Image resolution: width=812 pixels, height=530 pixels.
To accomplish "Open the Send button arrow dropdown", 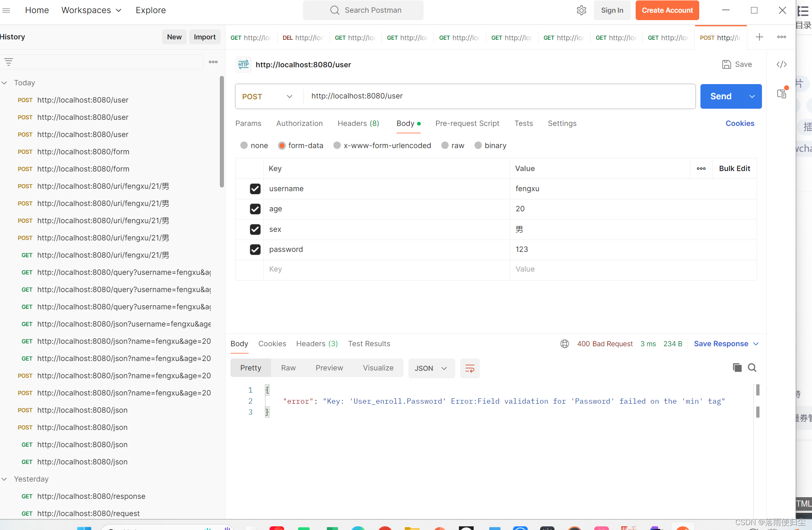I will pos(752,96).
